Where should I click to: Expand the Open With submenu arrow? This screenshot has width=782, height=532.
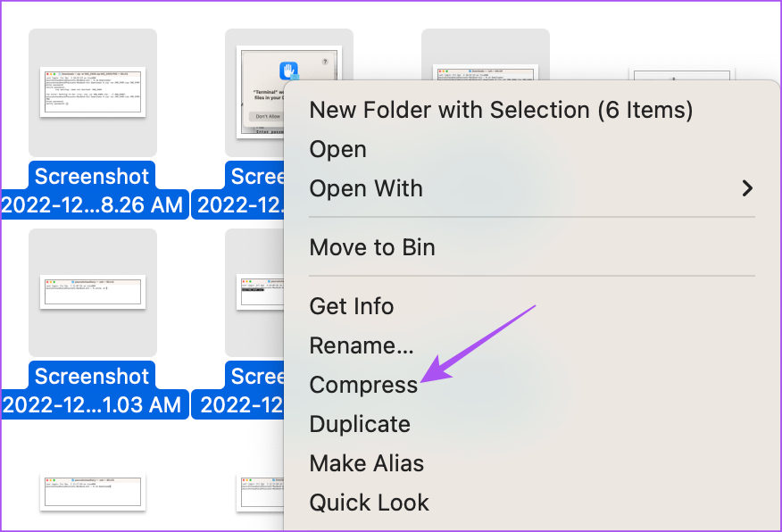[x=747, y=188]
